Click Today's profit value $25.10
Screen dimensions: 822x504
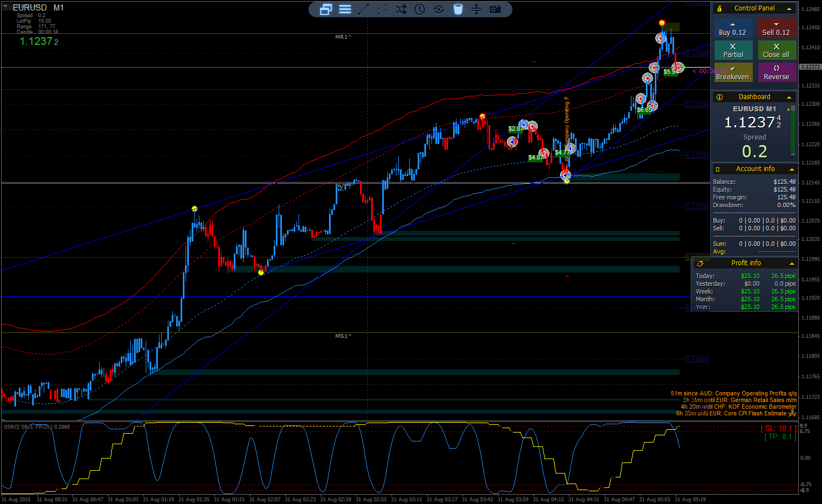[750, 276]
